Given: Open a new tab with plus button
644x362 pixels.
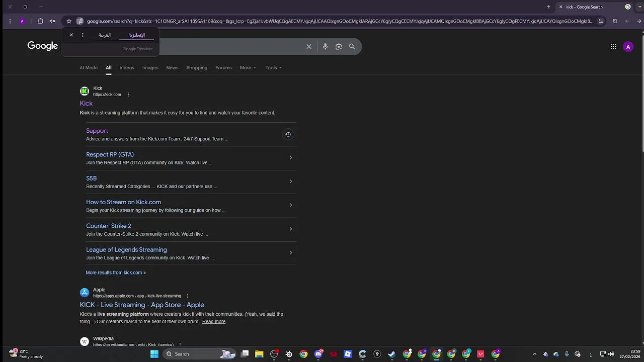Looking at the screenshot, I should click(x=548, y=7).
